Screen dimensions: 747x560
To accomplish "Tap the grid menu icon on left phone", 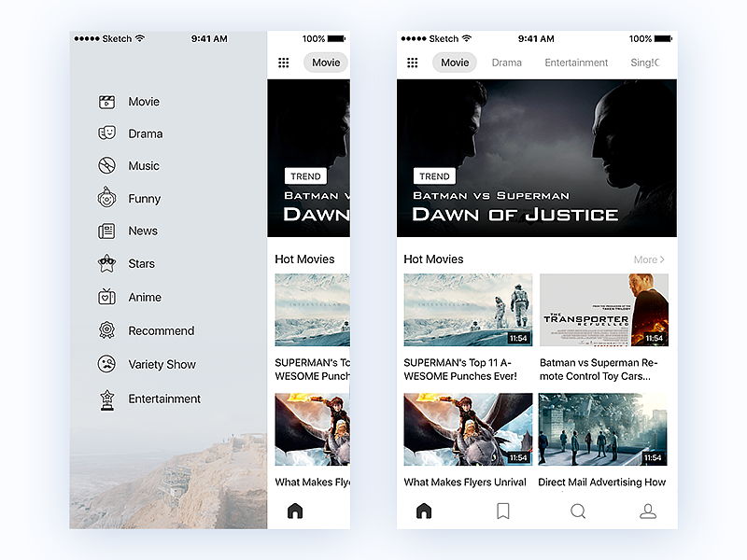I will (284, 63).
